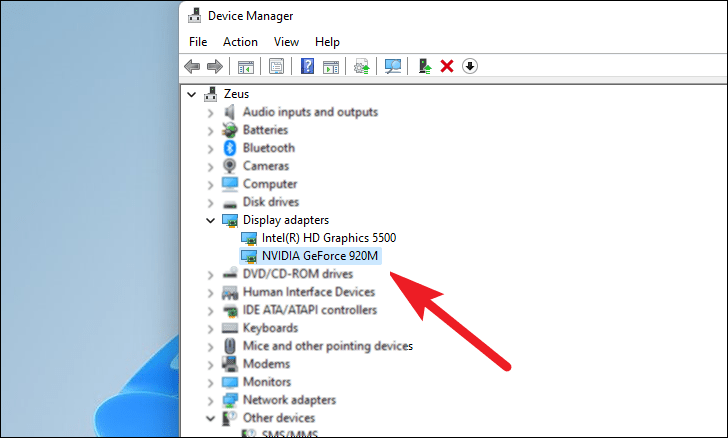
Task: Toggle the Show/Hide Action Pane toolbar icon
Action: click(x=331, y=67)
